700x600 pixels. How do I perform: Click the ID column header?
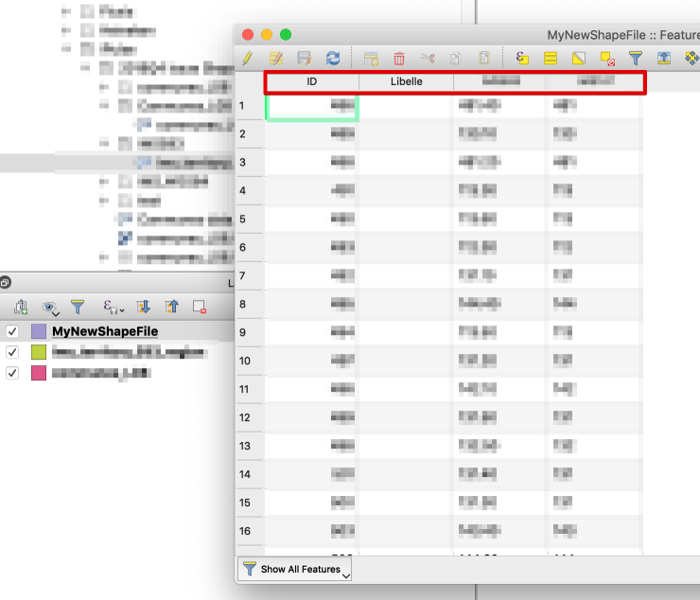[311, 81]
